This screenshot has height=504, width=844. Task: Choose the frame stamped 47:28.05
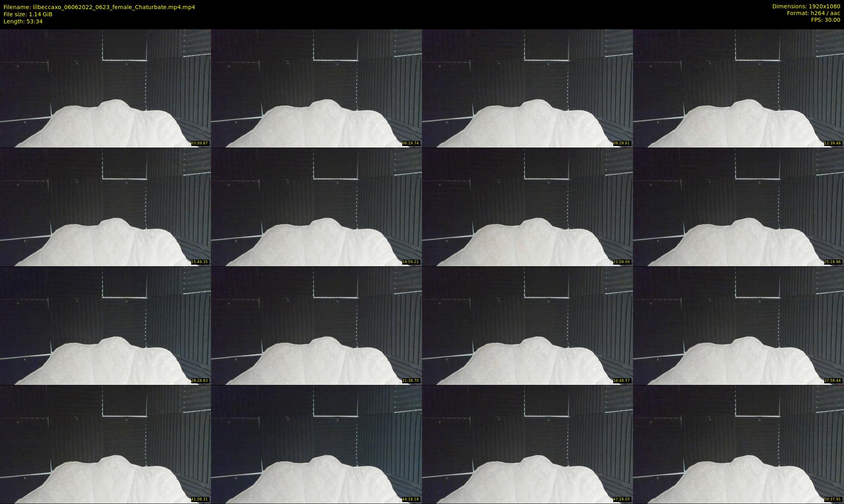(x=527, y=444)
